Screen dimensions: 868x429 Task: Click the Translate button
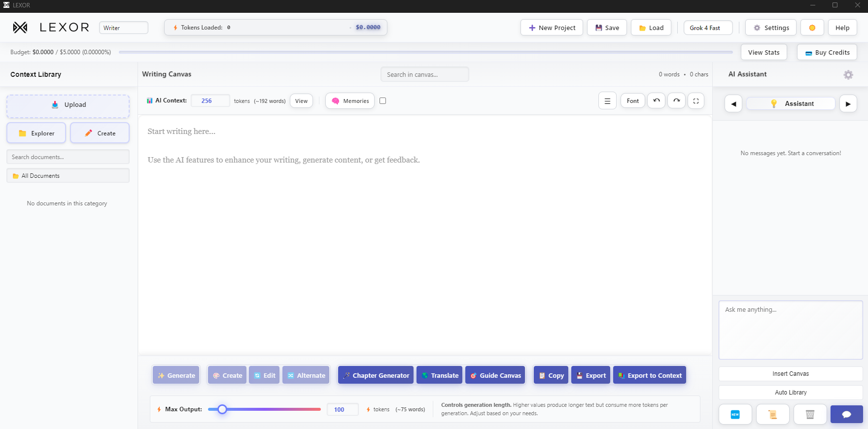tap(440, 375)
